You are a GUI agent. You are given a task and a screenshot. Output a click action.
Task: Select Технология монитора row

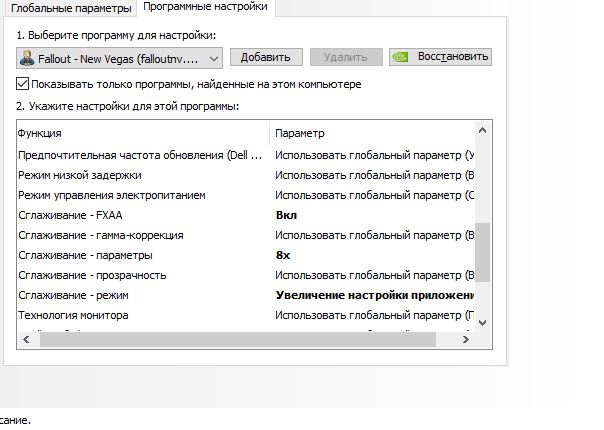(246, 316)
